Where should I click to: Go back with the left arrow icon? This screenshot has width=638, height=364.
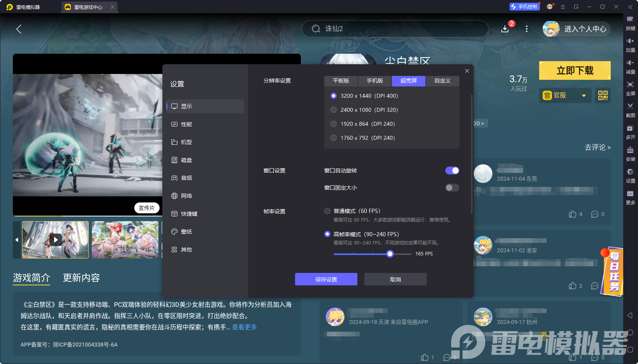(x=19, y=29)
